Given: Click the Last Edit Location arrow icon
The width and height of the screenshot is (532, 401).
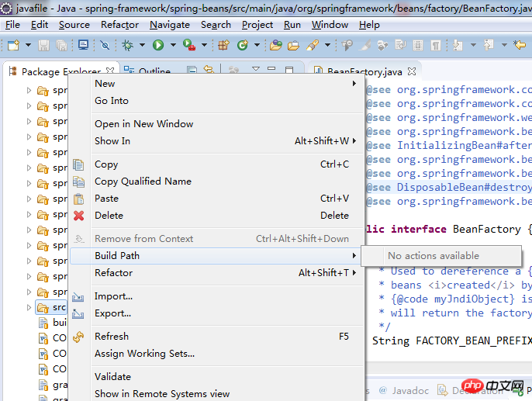Looking at the screenshot, I should click(x=520, y=45).
